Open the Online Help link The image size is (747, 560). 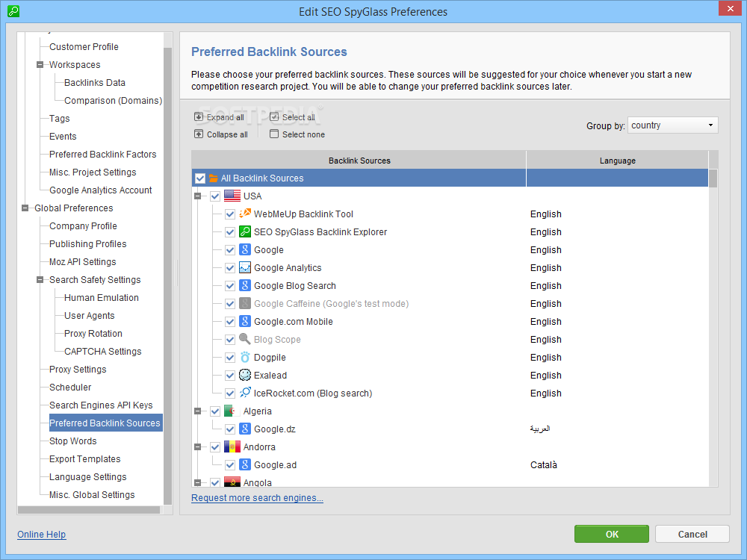click(x=41, y=535)
